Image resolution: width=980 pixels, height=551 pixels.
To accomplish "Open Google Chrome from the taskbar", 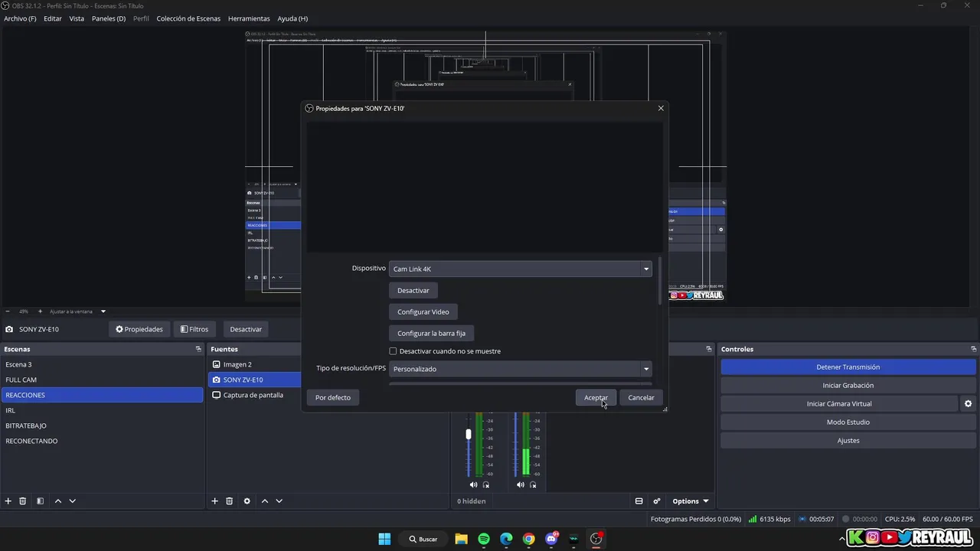I will coord(528,539).
